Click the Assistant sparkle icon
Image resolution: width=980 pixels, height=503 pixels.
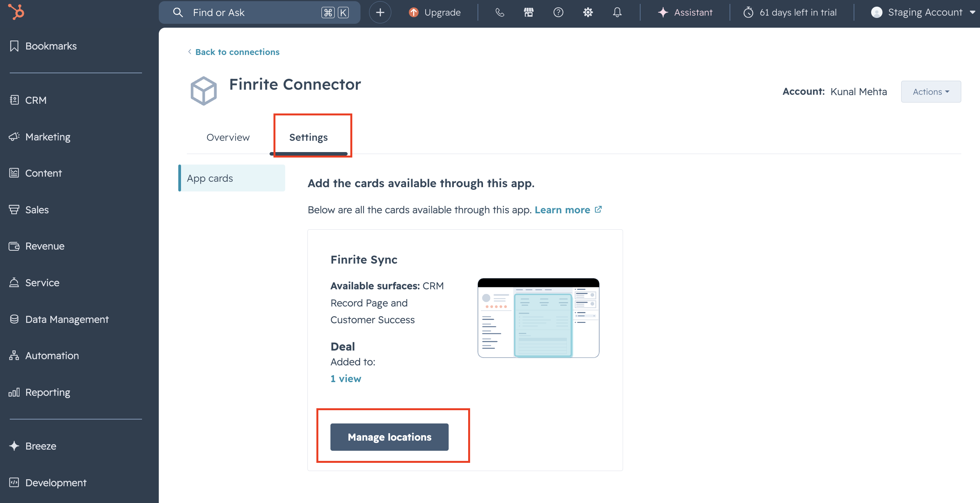click(x=663, y=12)
